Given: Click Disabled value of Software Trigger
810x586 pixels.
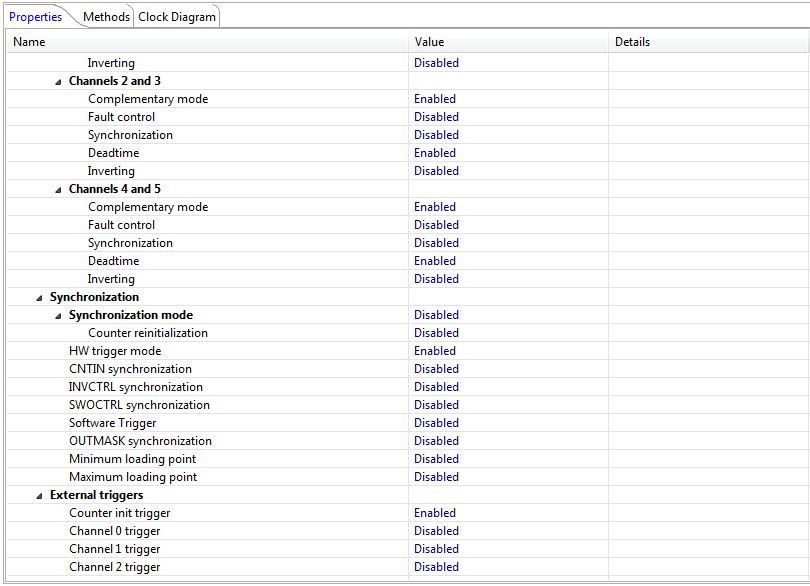Looking at the screenshot, I should pos(437,423).
